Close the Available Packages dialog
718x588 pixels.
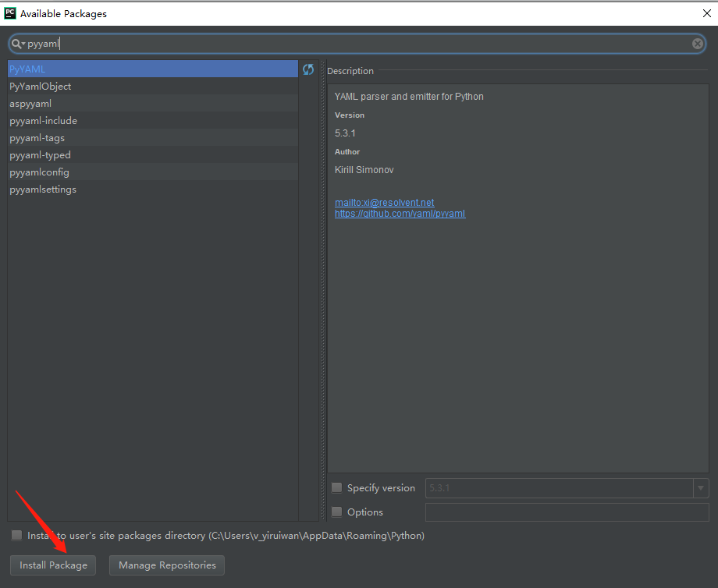click(706, 13)
